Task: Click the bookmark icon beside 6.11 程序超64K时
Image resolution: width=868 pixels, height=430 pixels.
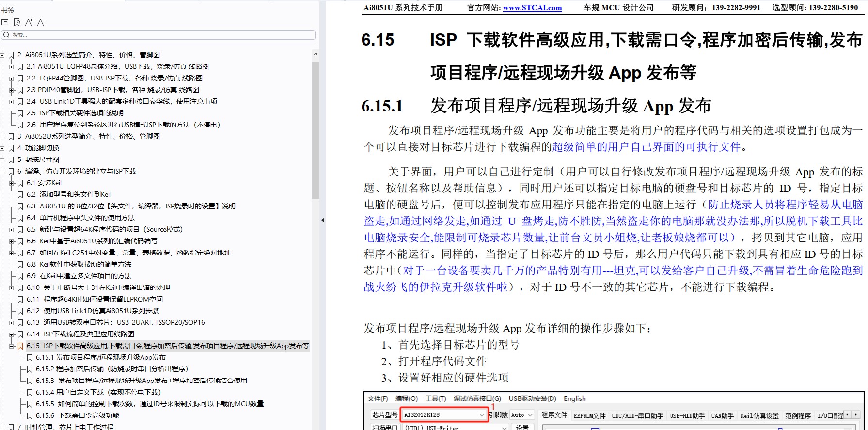Action: [x=20, y=299]
